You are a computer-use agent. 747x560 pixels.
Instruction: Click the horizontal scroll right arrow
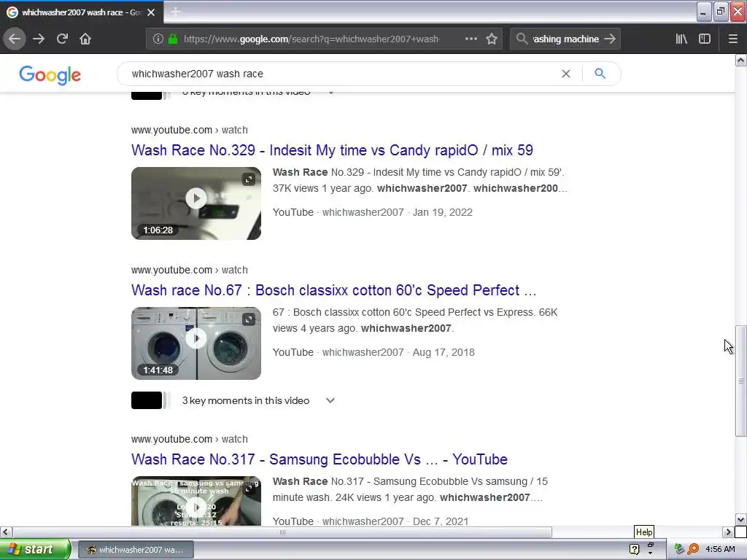coord(729,532)
